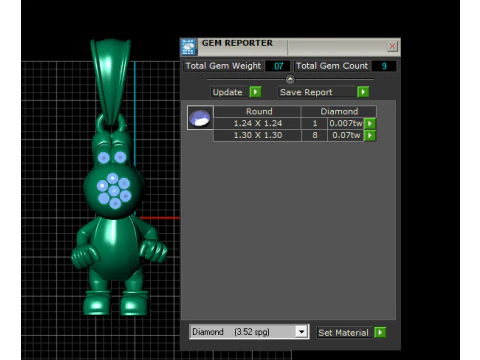
Task: Open the Diamond (3.52 spg) material dropdown
Action: click(301, 332)
